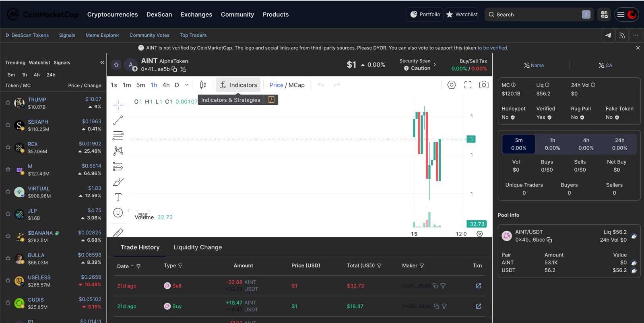Viewport: 644px width, 323px height.
Task: Open chart axis settings gear
Action: click(x=479, y=234)
